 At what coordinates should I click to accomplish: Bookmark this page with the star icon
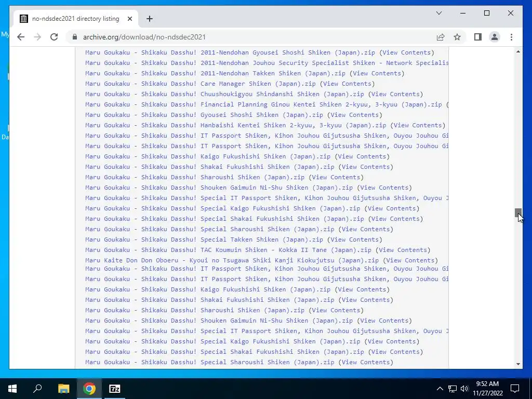[457, 37]
